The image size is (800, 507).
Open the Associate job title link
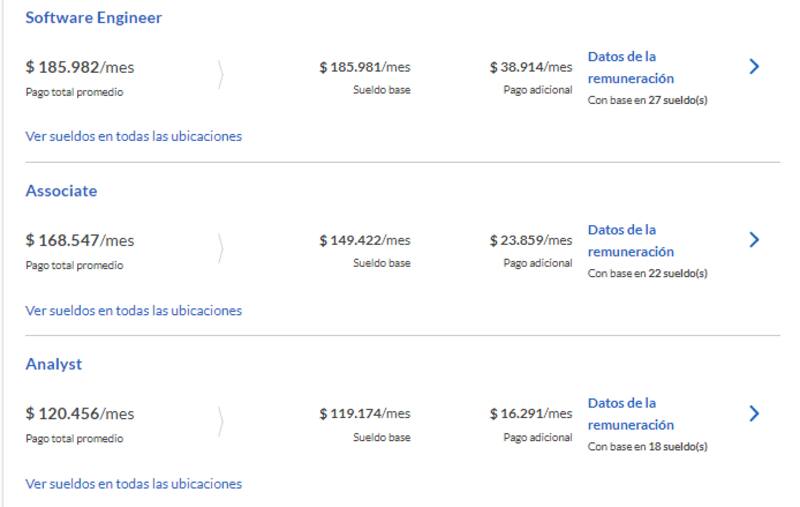point(61,191)
